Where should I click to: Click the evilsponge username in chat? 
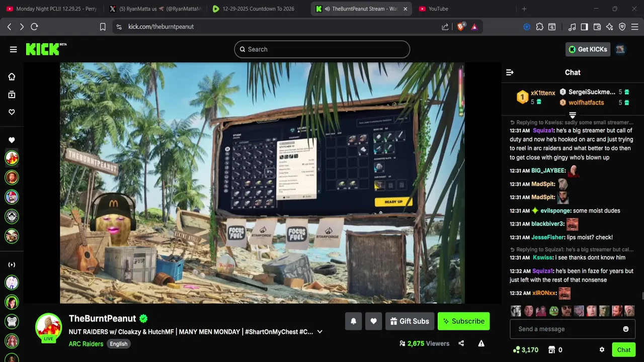(x=555, y=211)
